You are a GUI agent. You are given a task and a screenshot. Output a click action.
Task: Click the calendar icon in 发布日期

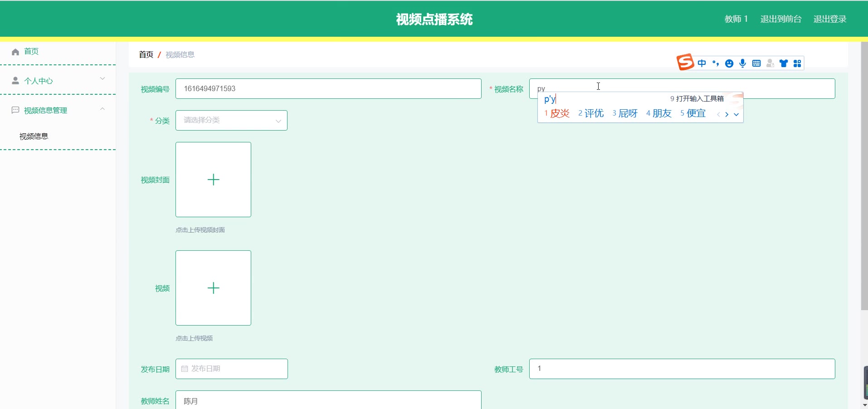point(185,369)
